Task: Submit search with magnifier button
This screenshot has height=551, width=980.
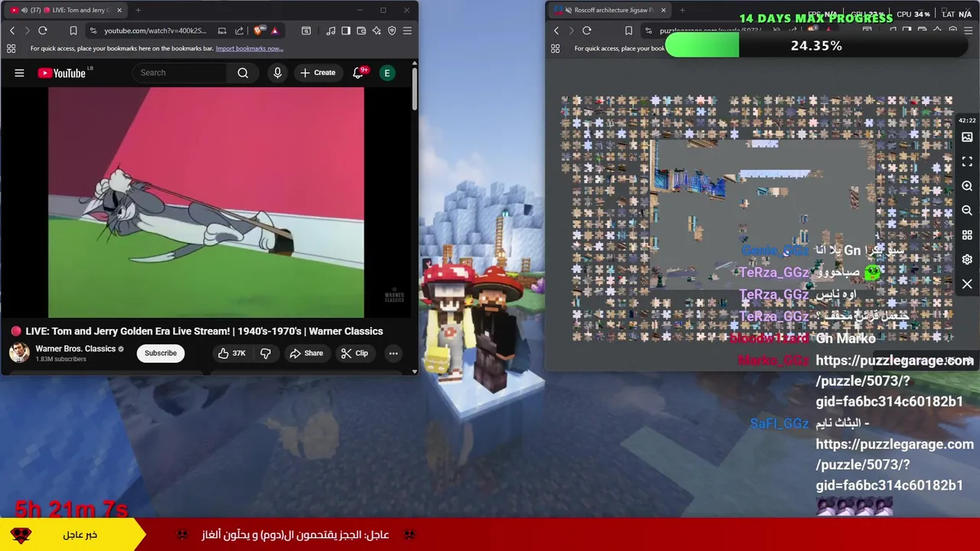Action: (x=243, y=73)
